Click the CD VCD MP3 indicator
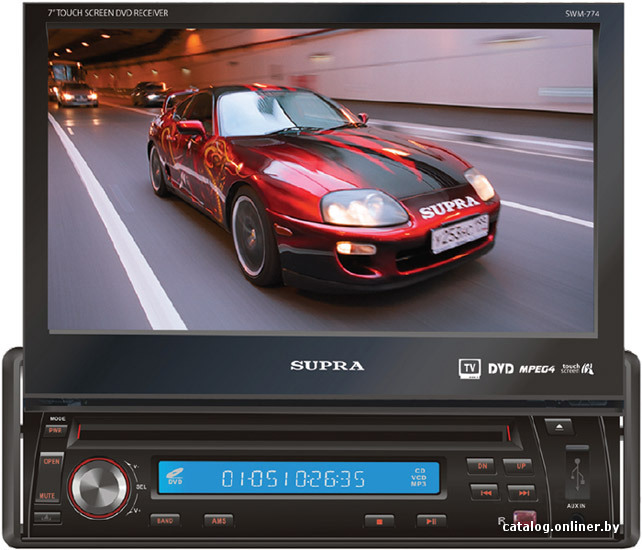Screen dimensions: 642x550 (419, 478)
